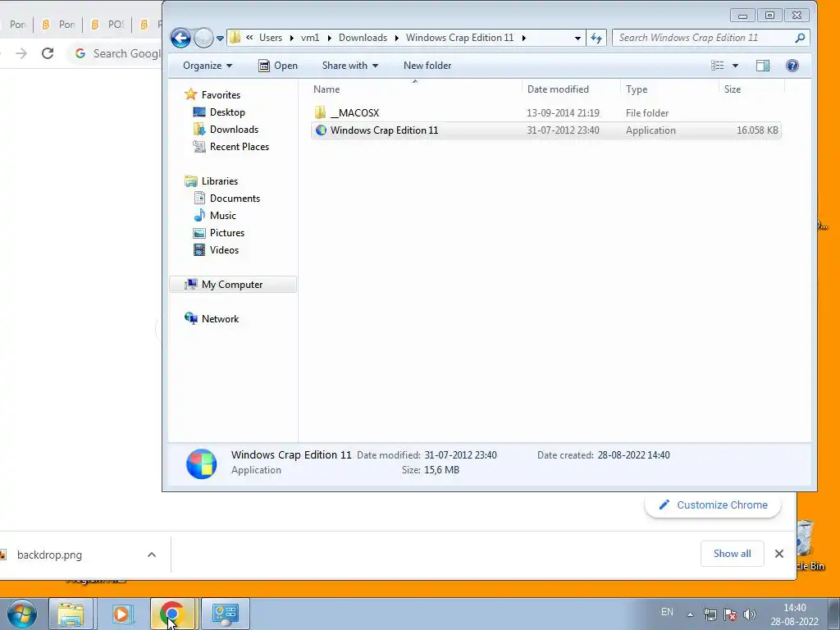Switch to the POS Chrome tab
This screenshot has height=630, width=840.
tap(109, 25)
